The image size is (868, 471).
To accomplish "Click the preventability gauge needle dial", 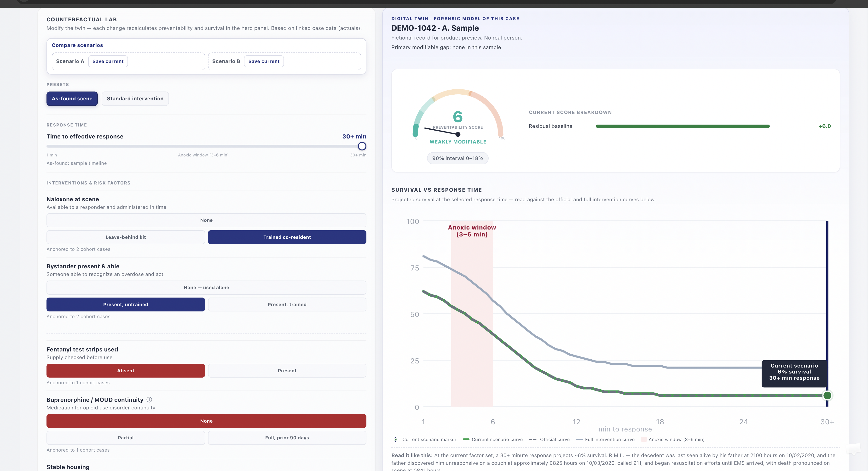I will [x=458, y=134].
